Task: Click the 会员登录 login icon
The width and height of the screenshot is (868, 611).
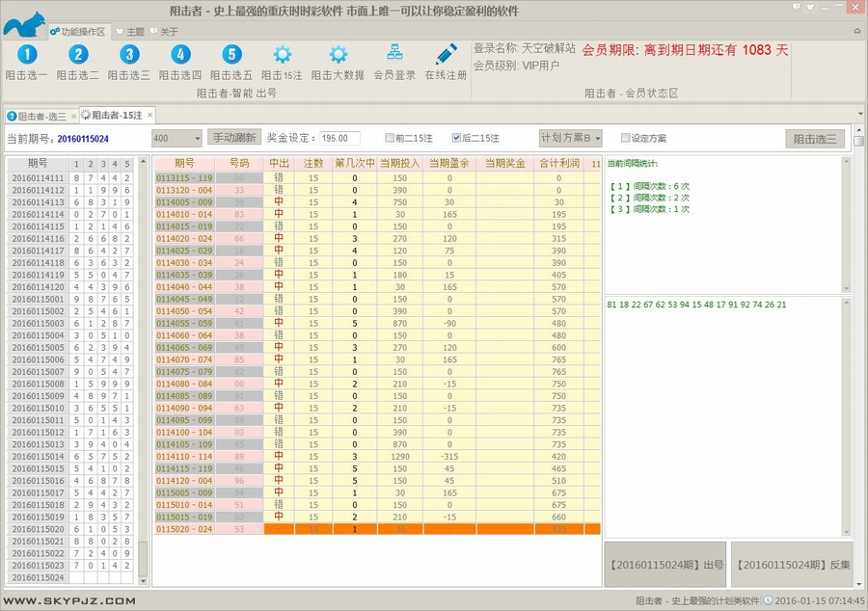Action: [394, 56]
